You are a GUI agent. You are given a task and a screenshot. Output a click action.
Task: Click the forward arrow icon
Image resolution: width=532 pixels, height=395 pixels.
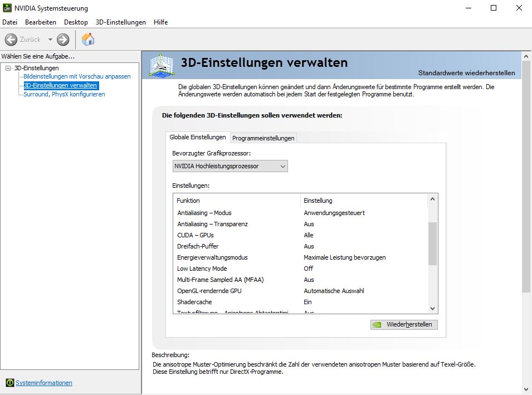pos(63,40)
